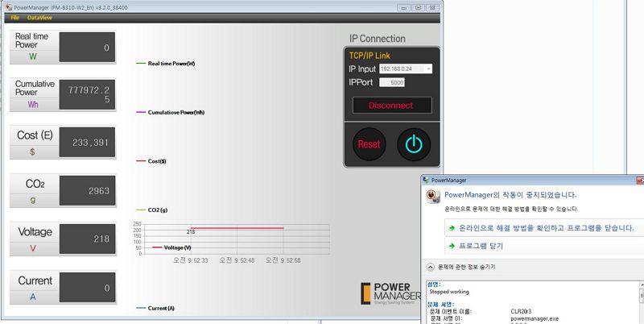
Task: Click the red Reset button
Action: point(369,144)
